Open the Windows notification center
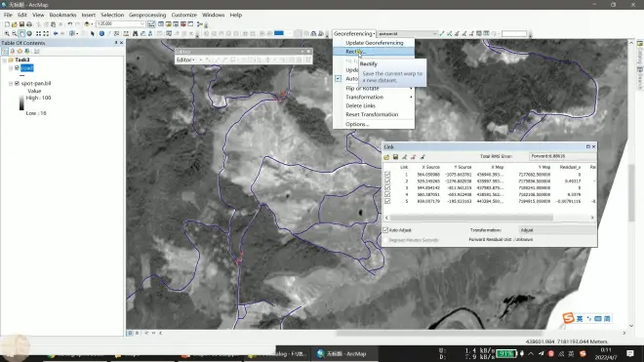The image size is (644, 362). (x=630, y=353)
